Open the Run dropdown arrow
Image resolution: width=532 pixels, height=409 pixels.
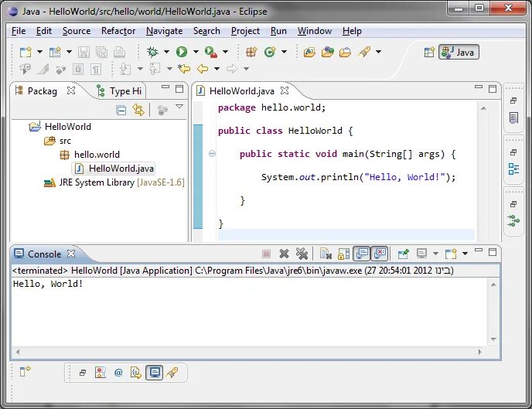[196, 52]
